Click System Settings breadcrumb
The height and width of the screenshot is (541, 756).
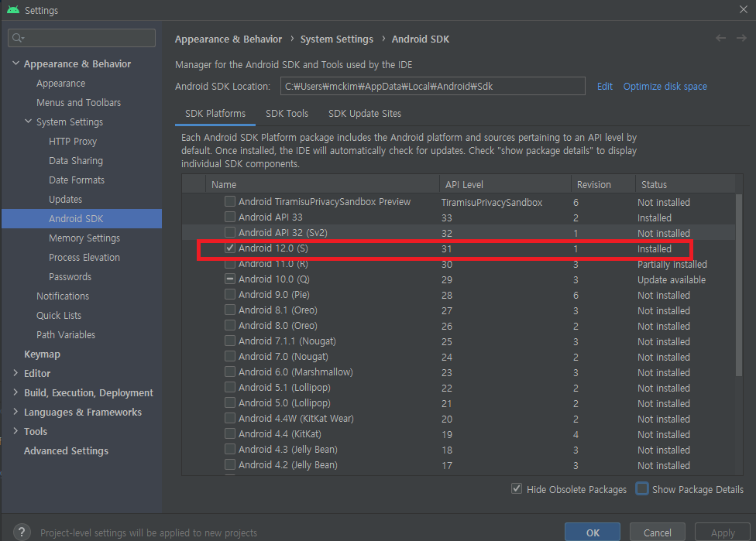336,39
